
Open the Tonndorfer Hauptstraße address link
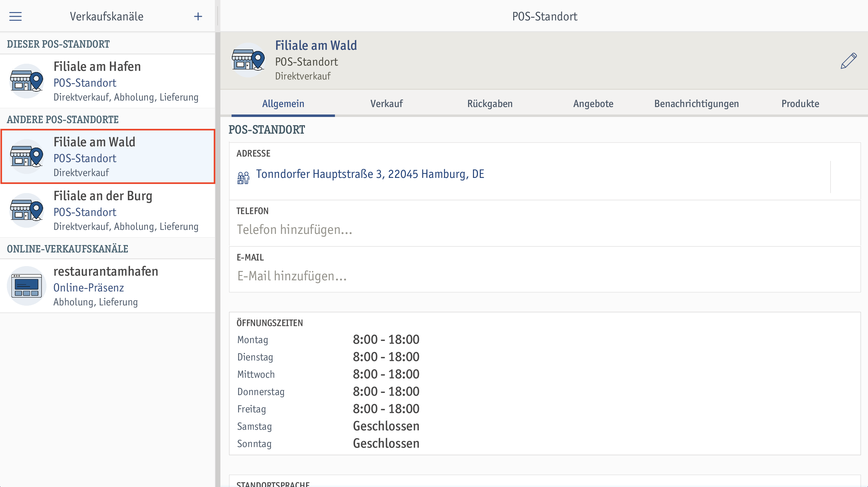(370, 174)
